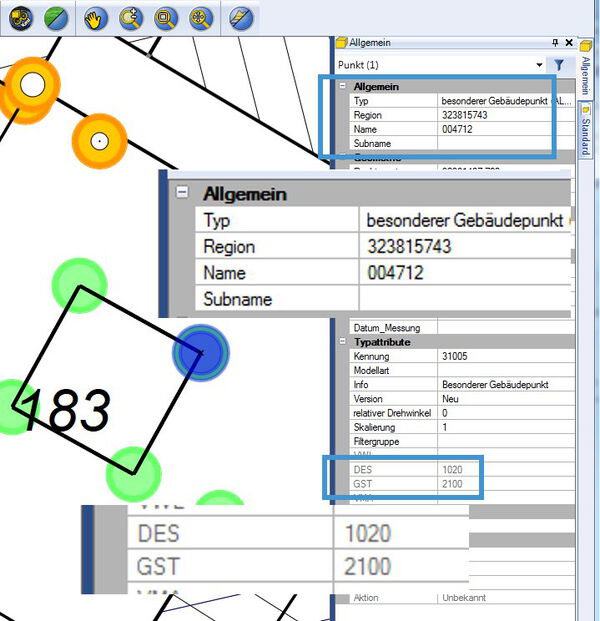Click the Skalierung value field

click(x=494, y=426)
